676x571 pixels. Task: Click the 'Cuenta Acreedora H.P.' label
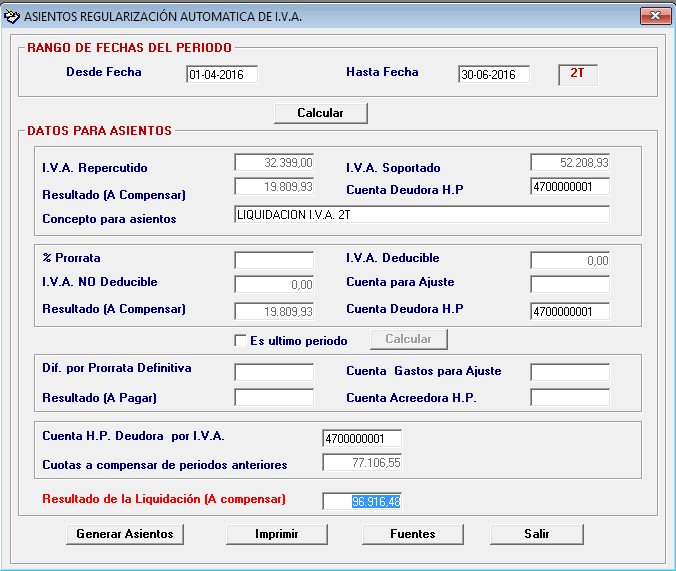point(411,398)
